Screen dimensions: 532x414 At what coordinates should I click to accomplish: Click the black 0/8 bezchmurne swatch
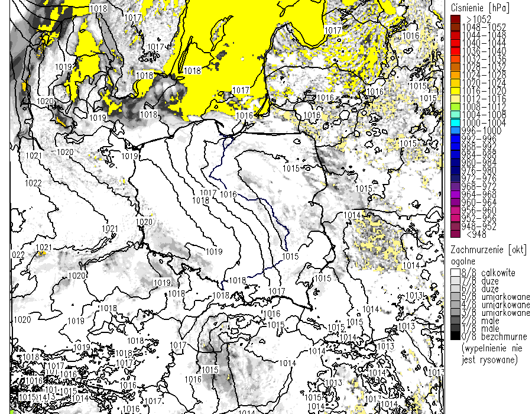[x=455, y=337]
